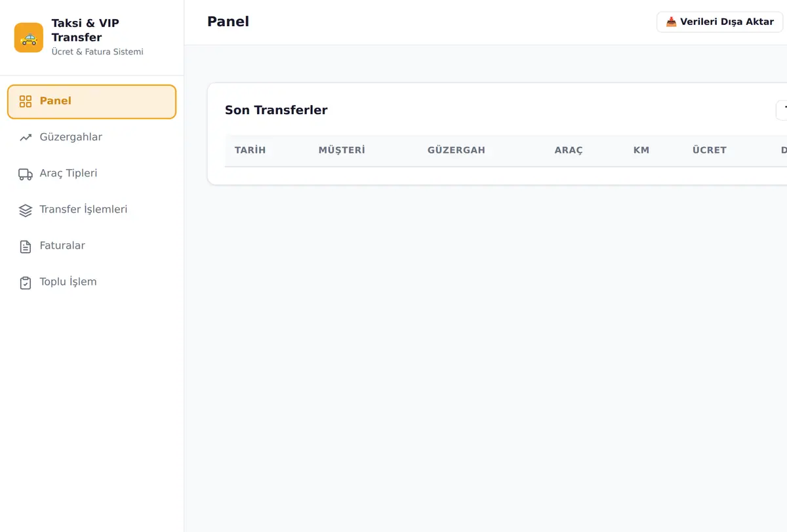Click the Güzergahlar trend-line icon
The width and height of the screenshot is (787, 532).
tap(26, 138)
